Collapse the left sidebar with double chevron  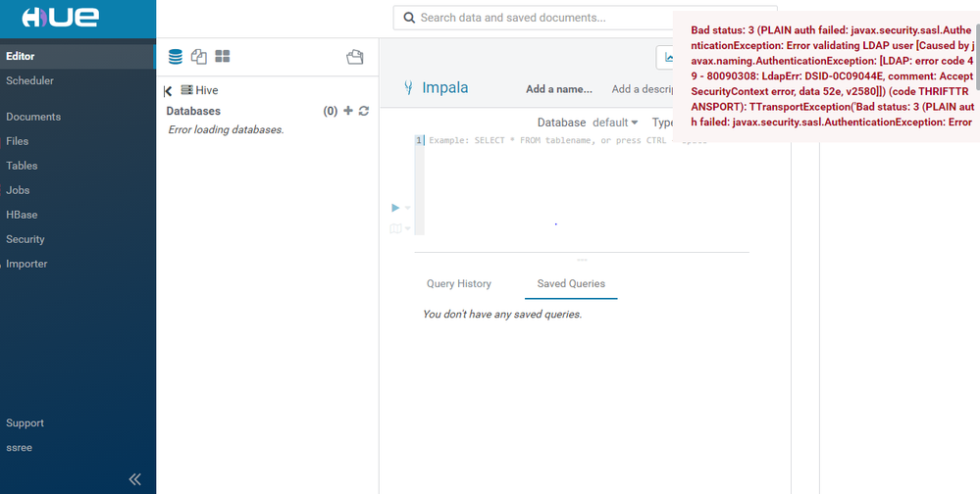click(135, 479)
